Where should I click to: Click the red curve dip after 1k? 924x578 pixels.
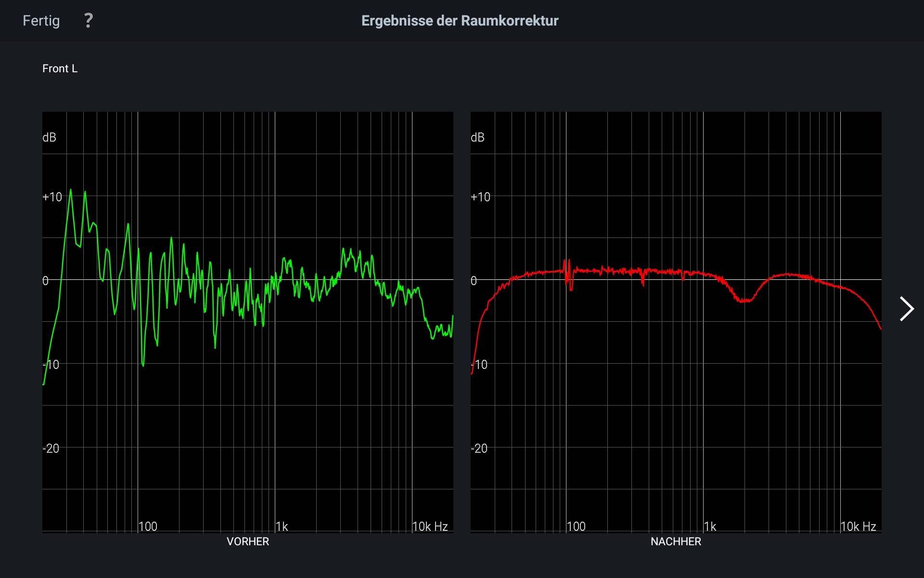click(x=744, y=301)
